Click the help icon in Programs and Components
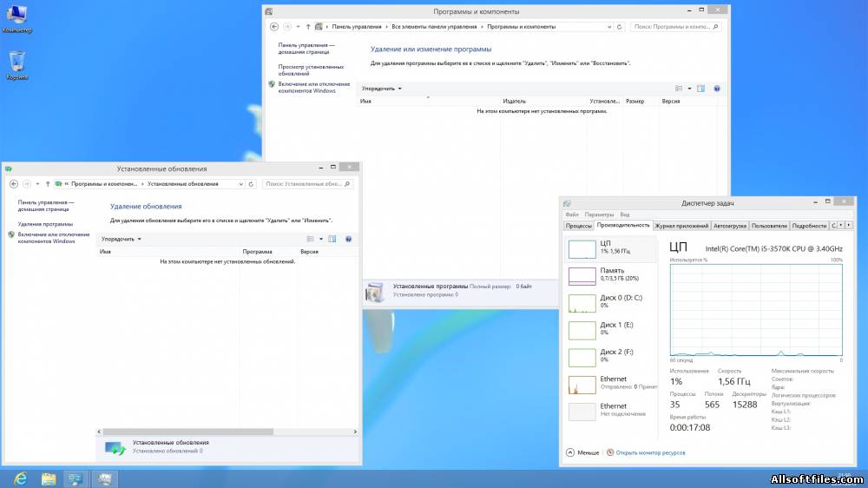Viewport: 868px width, 488px height. (717, 89)
